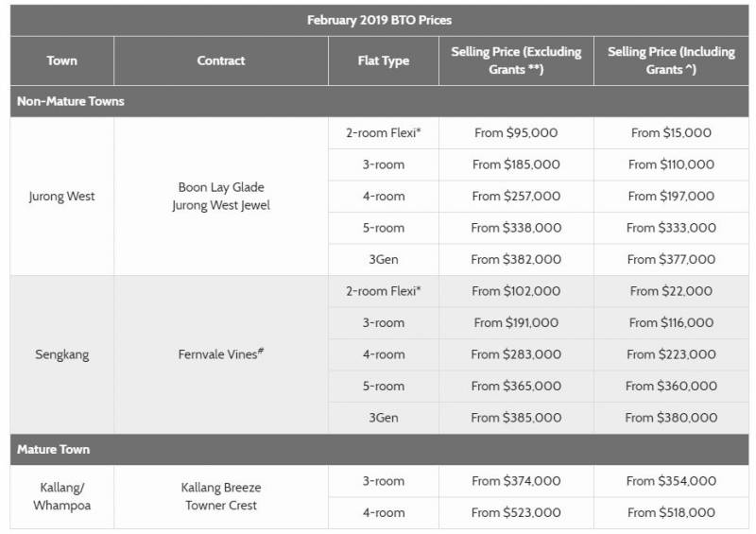Click the Fernvale Vines contract cell
The image size is (756, 534).
click(220, 354)
